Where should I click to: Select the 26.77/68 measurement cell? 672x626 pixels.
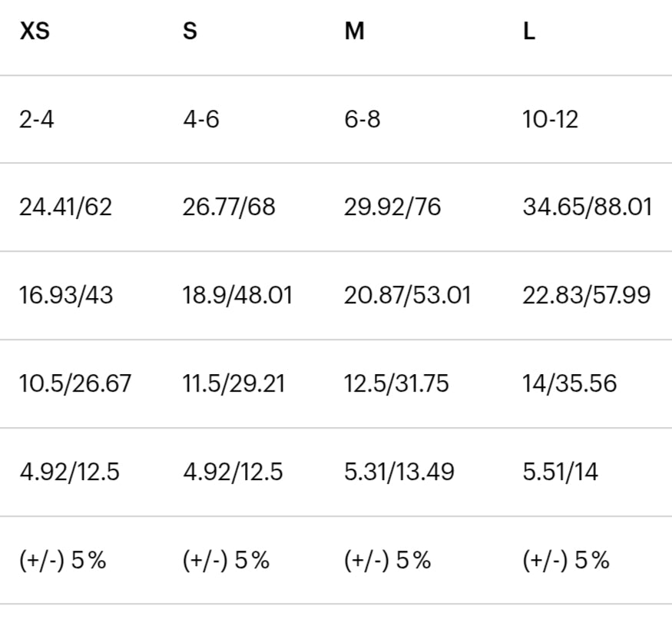point(229,207)
